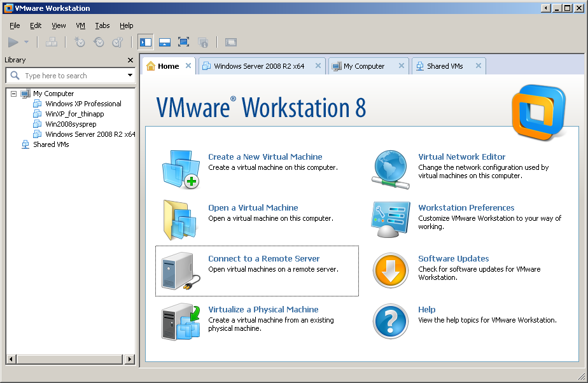Click the Help question mark icon
The height and width of the screenshot is (383, 588).
pos(390,321)
